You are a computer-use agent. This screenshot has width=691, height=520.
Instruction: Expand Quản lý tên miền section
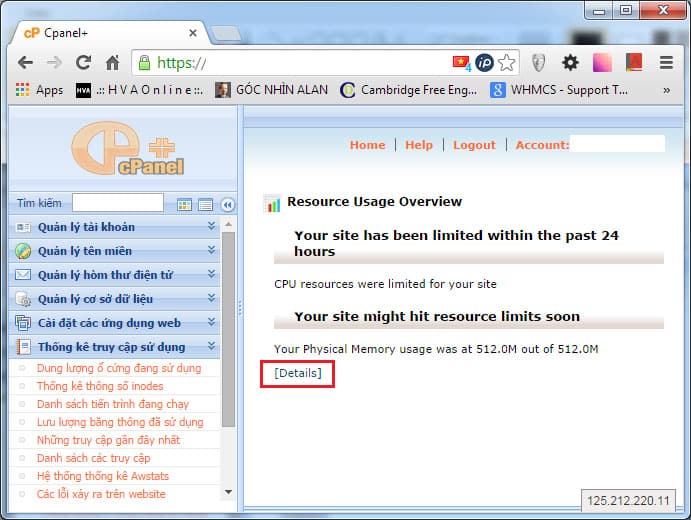(x=114, y=251)
